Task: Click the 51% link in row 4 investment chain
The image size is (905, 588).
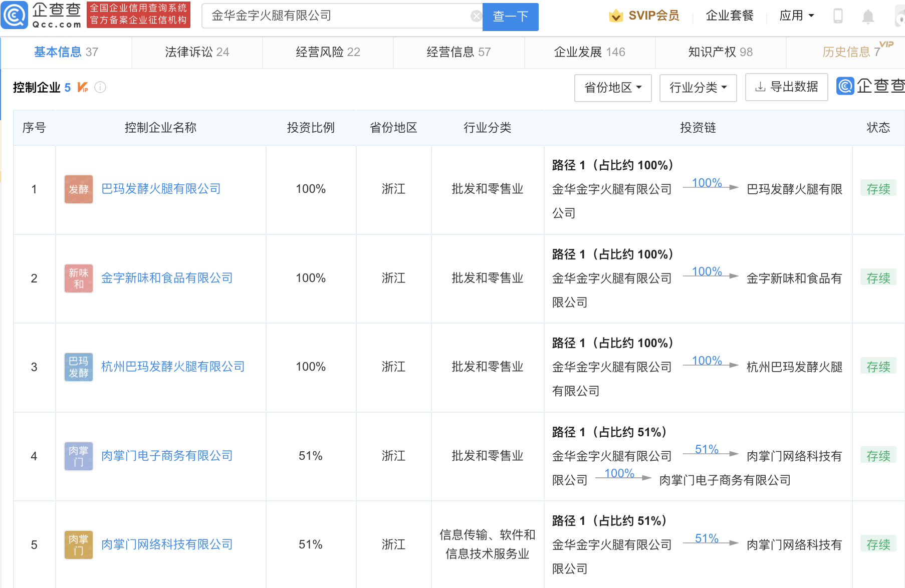Action: (x=707, y=450)
